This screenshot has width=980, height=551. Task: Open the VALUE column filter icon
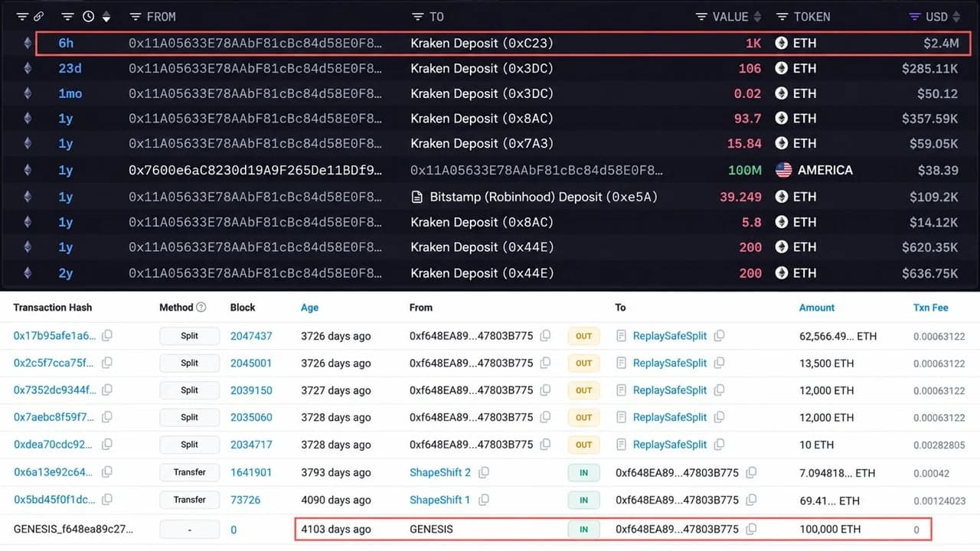tap(701, 17)
